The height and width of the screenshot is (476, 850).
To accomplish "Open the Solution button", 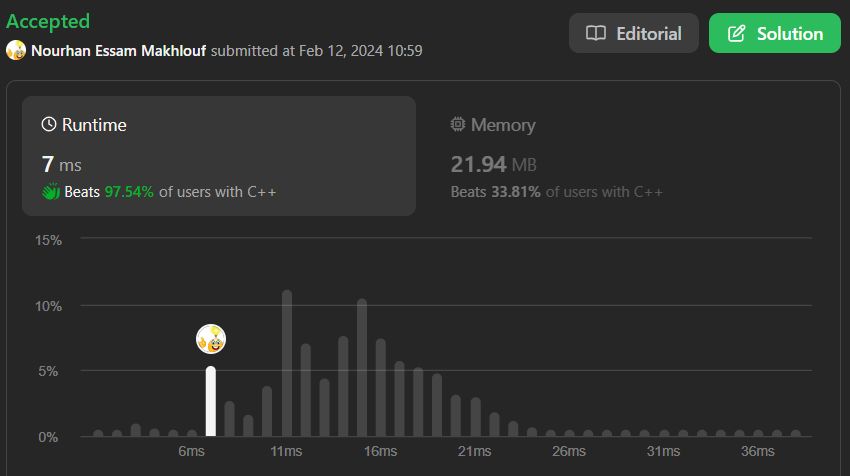I will tap(774, 33).
